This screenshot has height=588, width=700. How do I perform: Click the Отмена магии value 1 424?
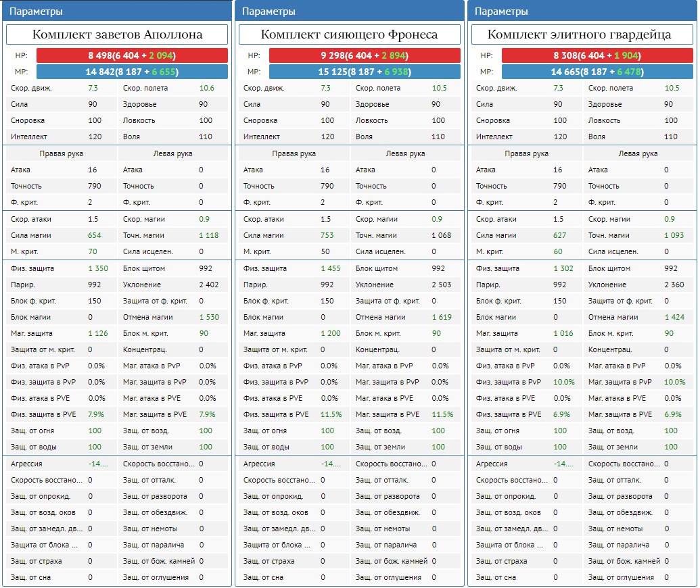point(674,317)
